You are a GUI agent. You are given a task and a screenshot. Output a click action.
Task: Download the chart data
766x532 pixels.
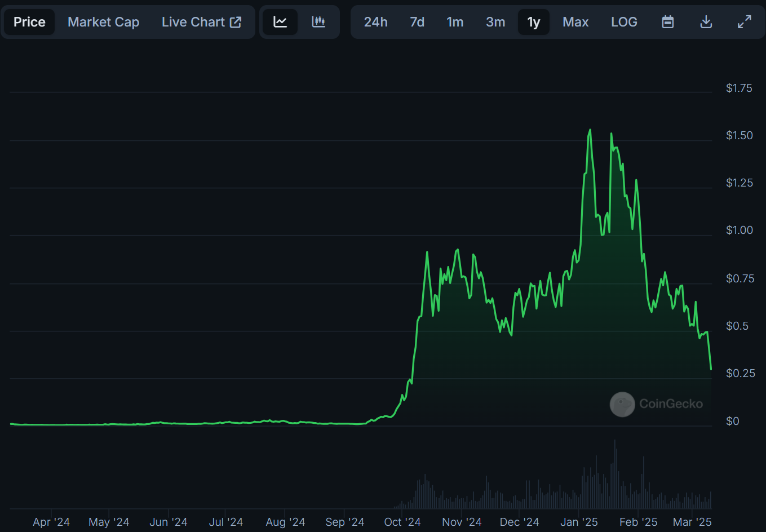point(706,22)
